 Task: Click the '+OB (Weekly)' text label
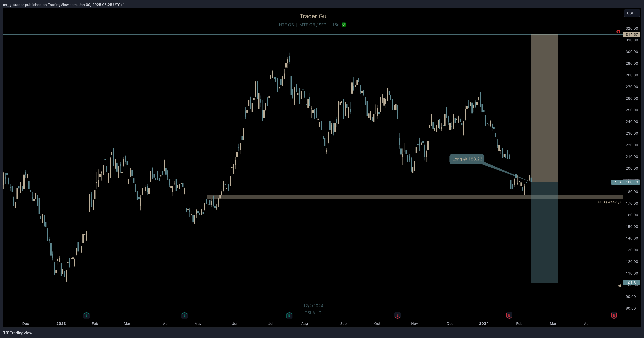[609, 202]
